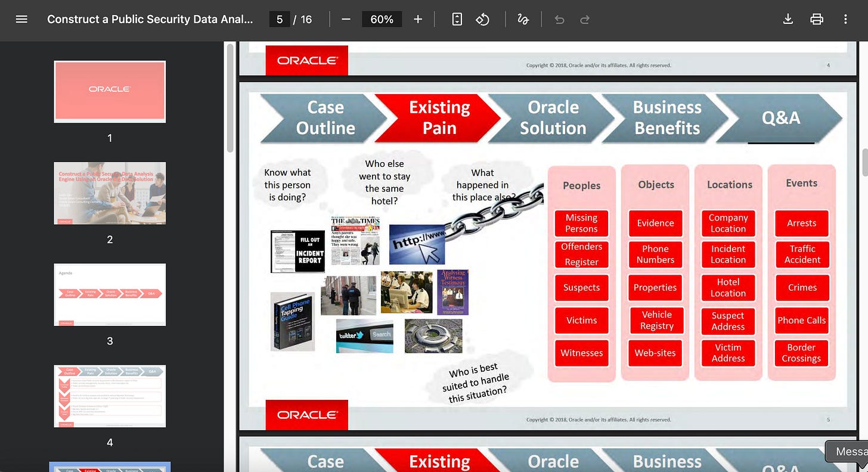Click the Border Crossings box
The width and height of the screenshot is (868, 472).
pos(802,353)
